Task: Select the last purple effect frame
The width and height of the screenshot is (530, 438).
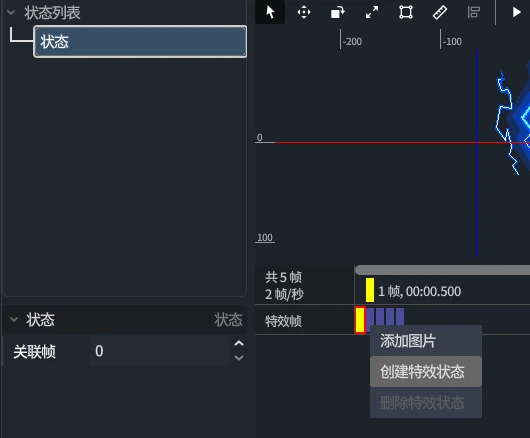Action: click(400, 317)
